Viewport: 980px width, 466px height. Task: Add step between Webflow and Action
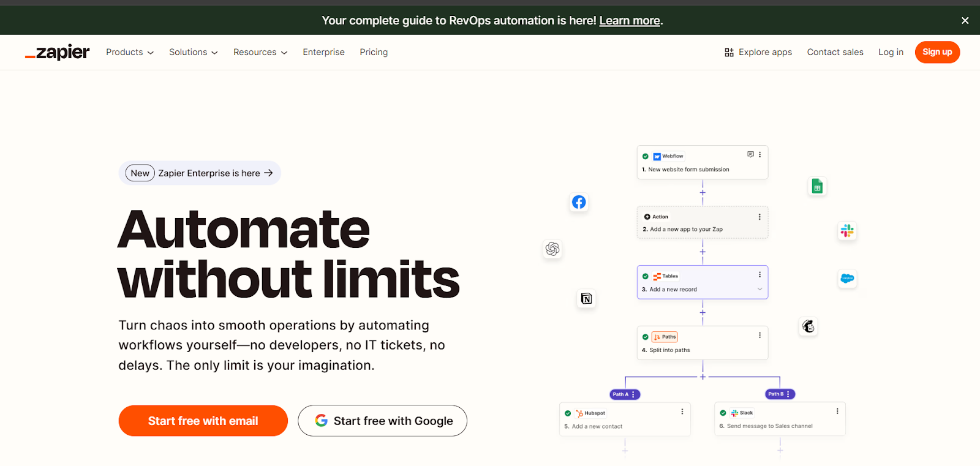(703, 192)
